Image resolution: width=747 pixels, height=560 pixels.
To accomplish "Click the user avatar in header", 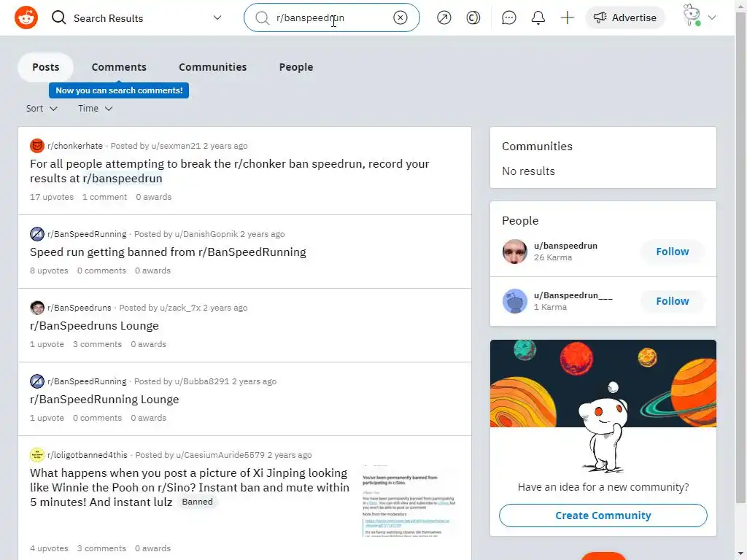I will click(692, 15).
